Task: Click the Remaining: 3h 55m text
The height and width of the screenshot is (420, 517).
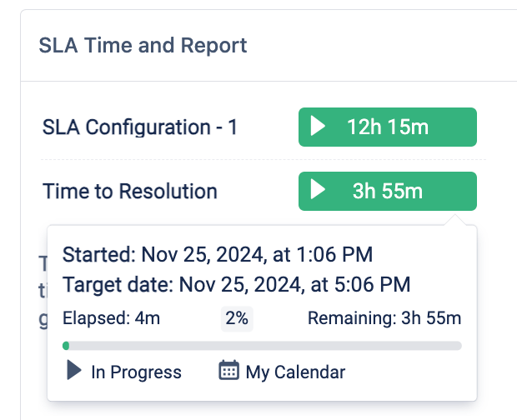Action: click(x=384, y=318)
